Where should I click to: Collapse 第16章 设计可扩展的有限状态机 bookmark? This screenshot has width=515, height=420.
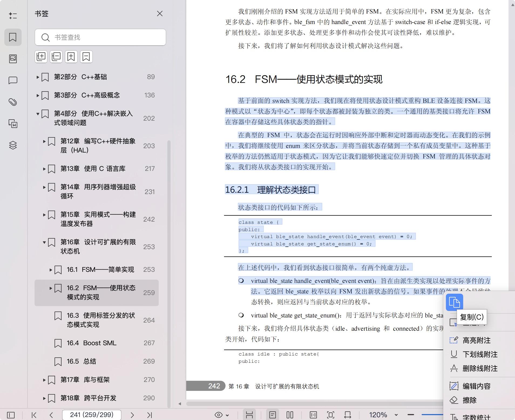[44, 242]
